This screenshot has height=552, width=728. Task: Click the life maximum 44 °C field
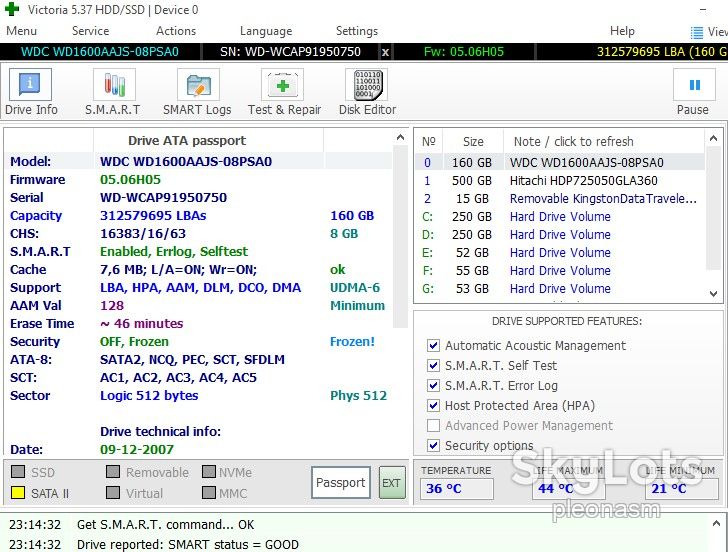569,488
